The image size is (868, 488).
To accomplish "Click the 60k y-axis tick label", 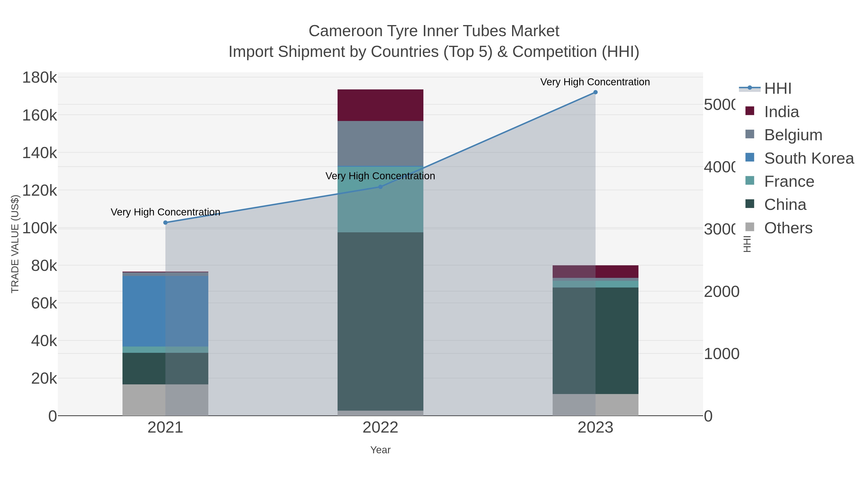I will (x=44, y=303).
